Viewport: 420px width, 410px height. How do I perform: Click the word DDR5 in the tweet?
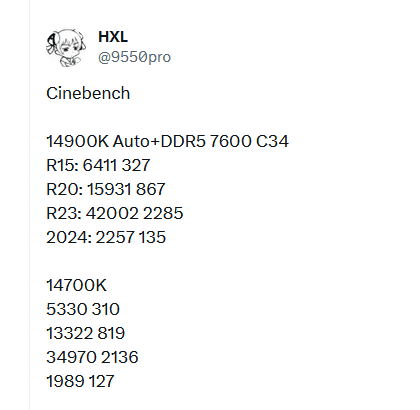click(x=183, y=141)
